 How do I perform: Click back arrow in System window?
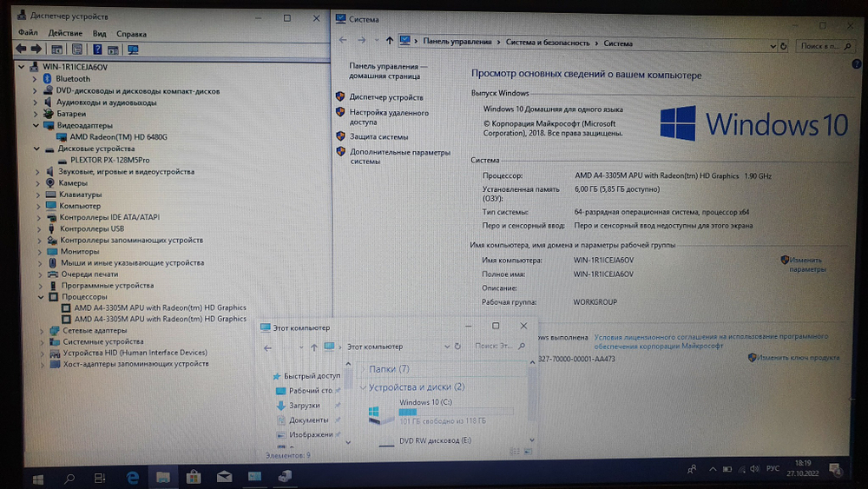[x=343, y=40]
